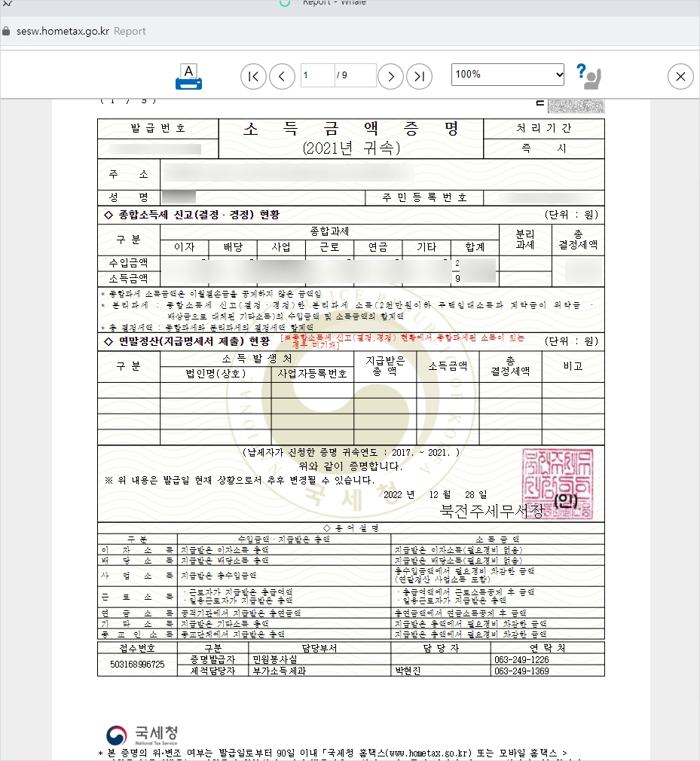Click the 소득금액증명 title
The width and height of the screenshot is (700, 761).
[351, 129]
